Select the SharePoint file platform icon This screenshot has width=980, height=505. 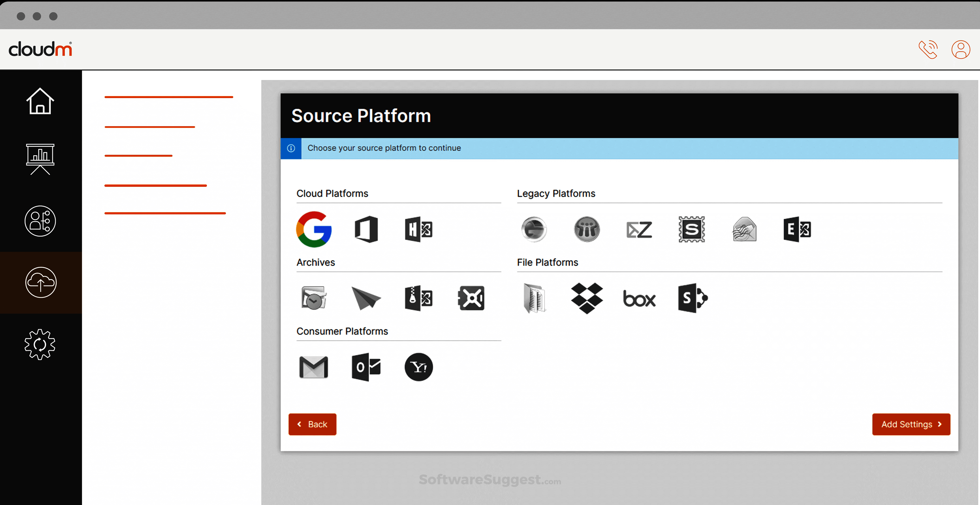pos(692,298)
